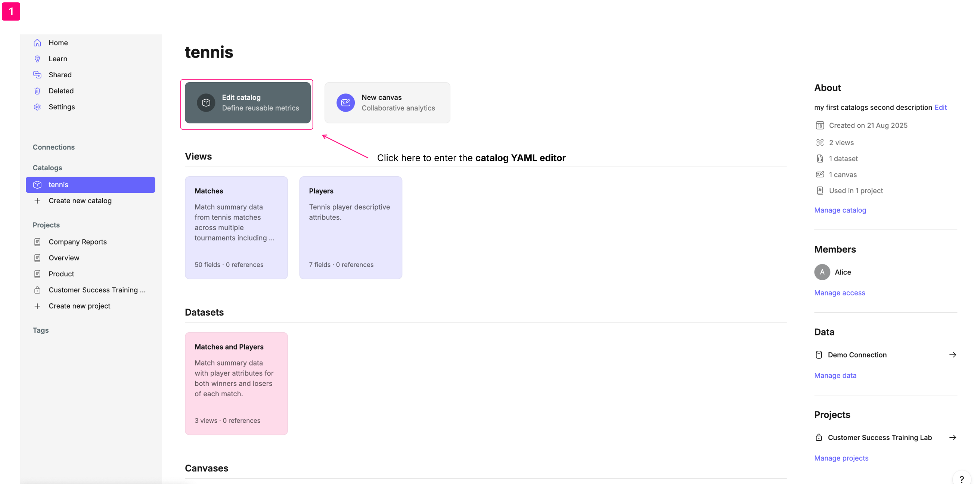Click Edit next to catalog description
The image size is (980, 484).
(x=940, y=107)
